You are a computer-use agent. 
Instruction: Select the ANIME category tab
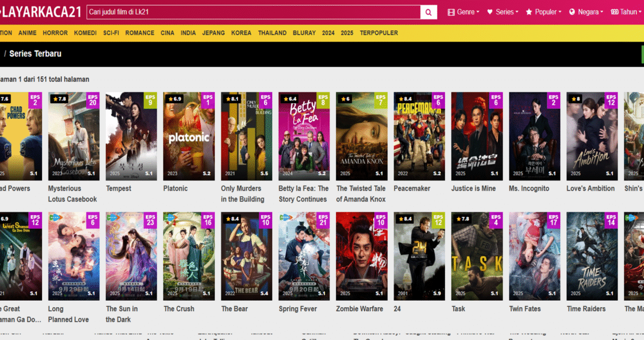(27, 33)
